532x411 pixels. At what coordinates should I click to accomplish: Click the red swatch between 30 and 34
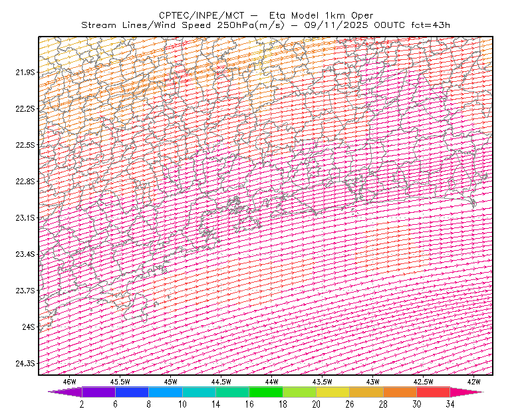434,392
